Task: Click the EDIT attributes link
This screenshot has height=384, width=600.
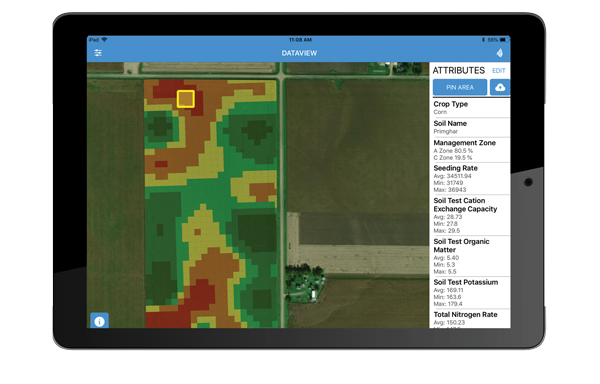Action: tap(499, 71)
